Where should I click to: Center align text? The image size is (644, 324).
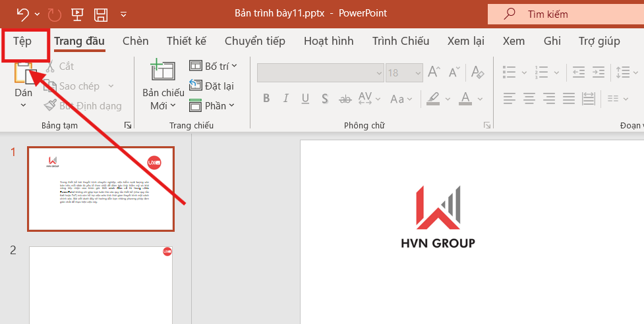(529, 98)
